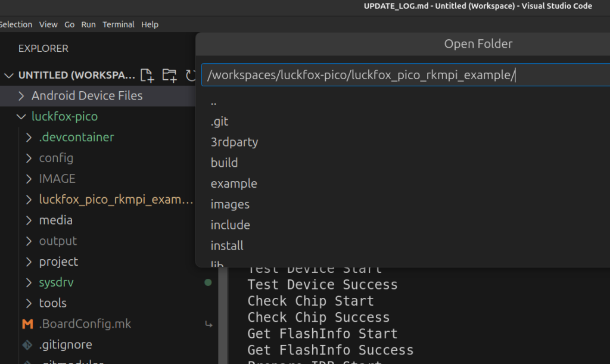Expand the media folder
Viewport: 610px width, 364px height.
tap(29, 220)
